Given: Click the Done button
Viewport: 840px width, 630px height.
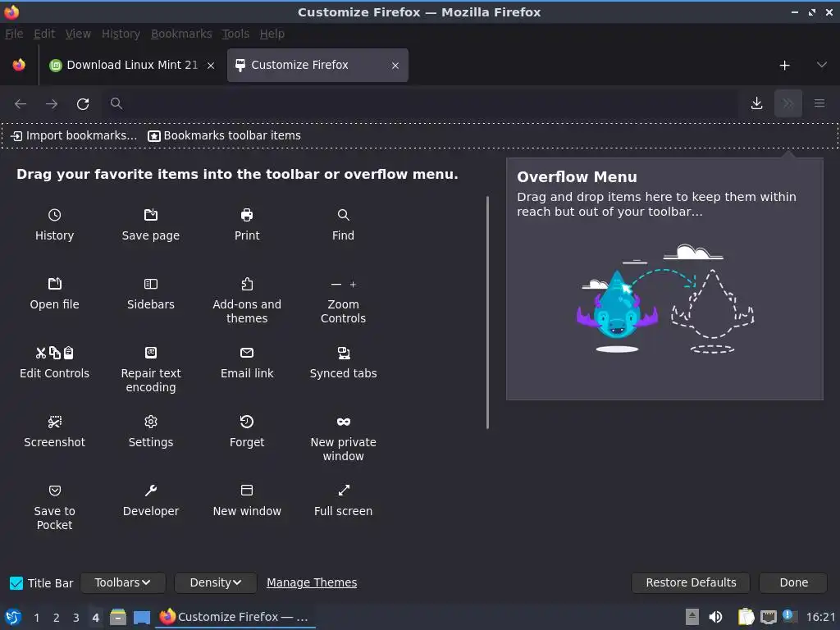Looking at the screenshot, I should [793, 582].
